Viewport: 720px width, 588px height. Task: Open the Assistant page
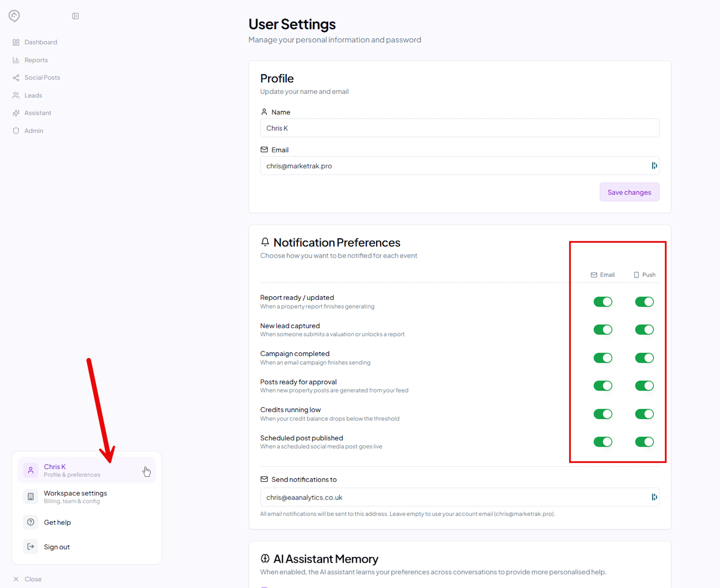(x=38, y=113)
